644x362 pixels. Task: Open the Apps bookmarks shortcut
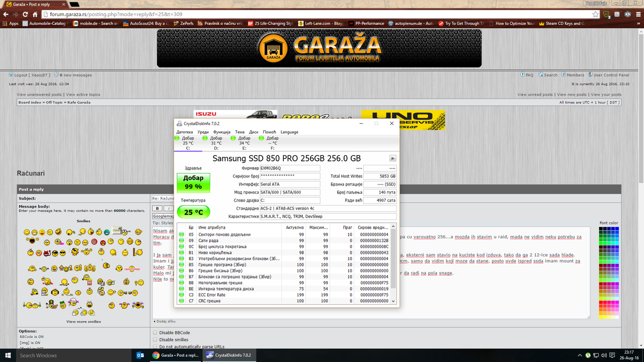(11, 23)
